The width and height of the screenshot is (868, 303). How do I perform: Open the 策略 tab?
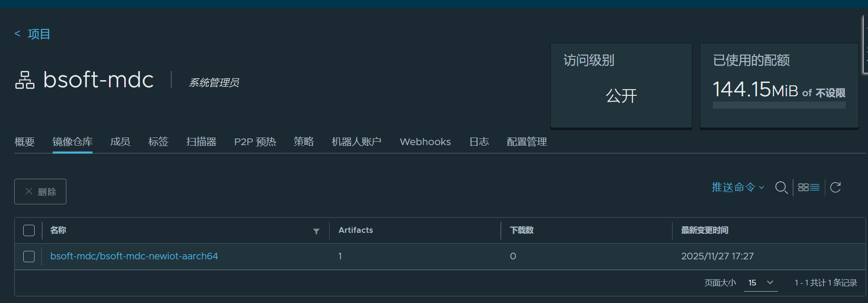(304, 142)
